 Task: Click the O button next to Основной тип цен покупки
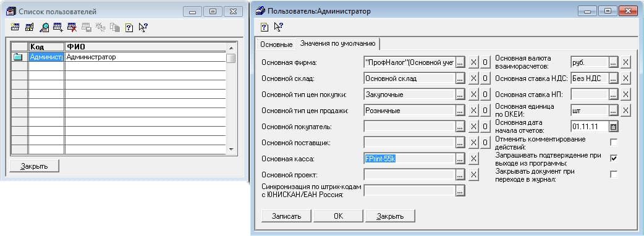485,95
